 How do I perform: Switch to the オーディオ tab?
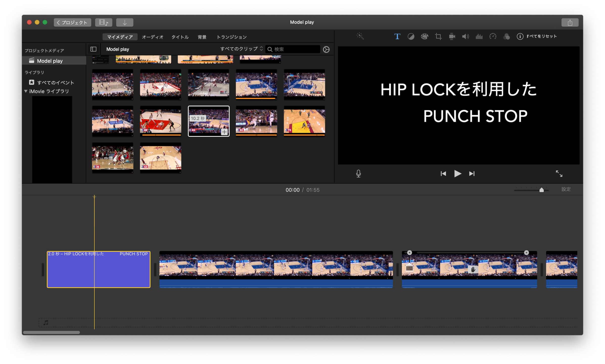[x=152, y=37]
